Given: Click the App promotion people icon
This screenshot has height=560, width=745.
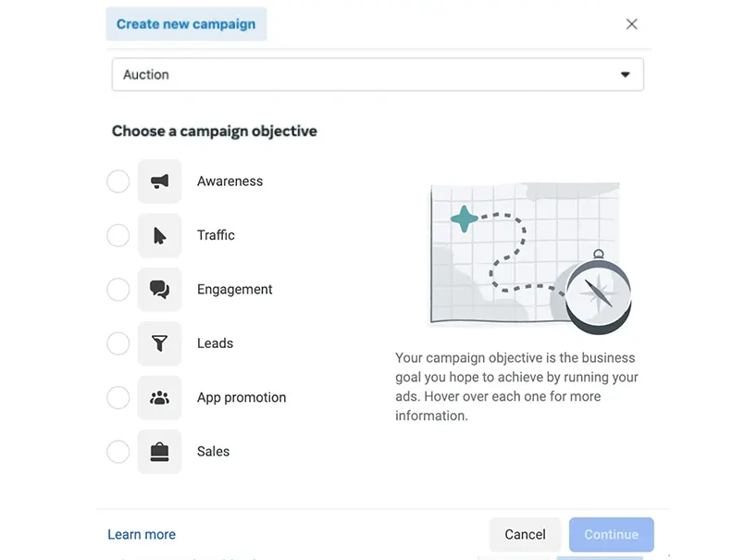Looking at the screenshot, I should (159, 397).
